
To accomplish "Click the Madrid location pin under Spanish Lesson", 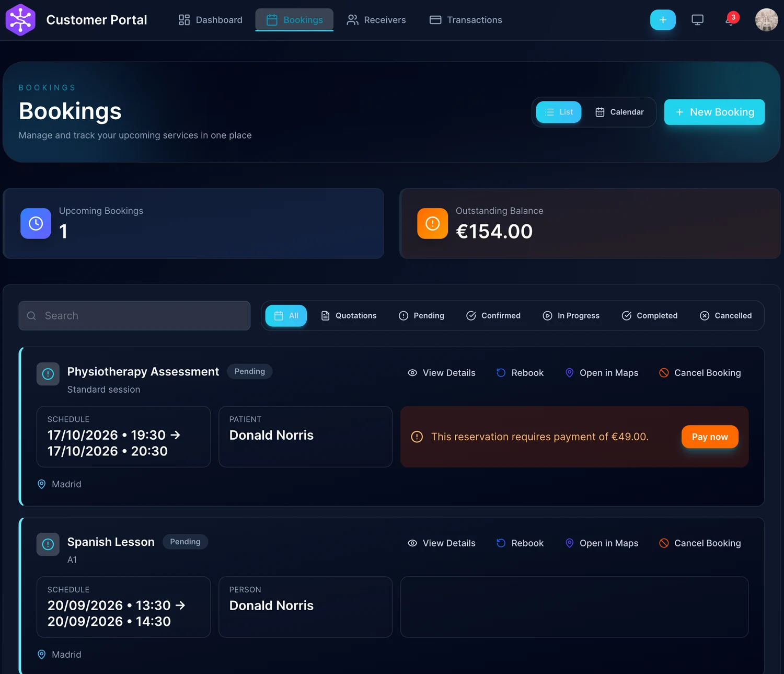I will click(42, 655).
